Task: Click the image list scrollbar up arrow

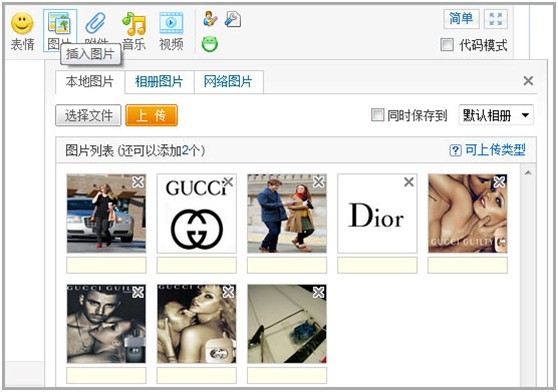Action: (528, 173)
